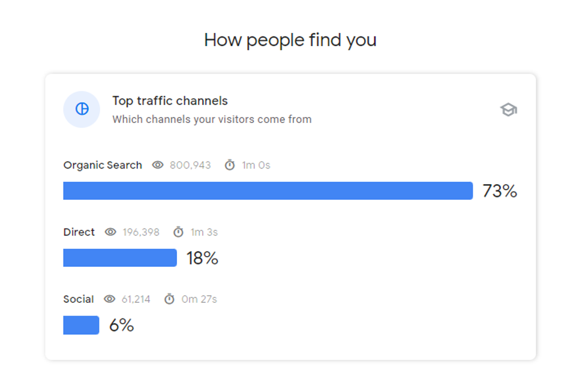This screenshot has width=588, height=373.
Task: Expand the Organic Search channel row
Action: coord(102,165)
